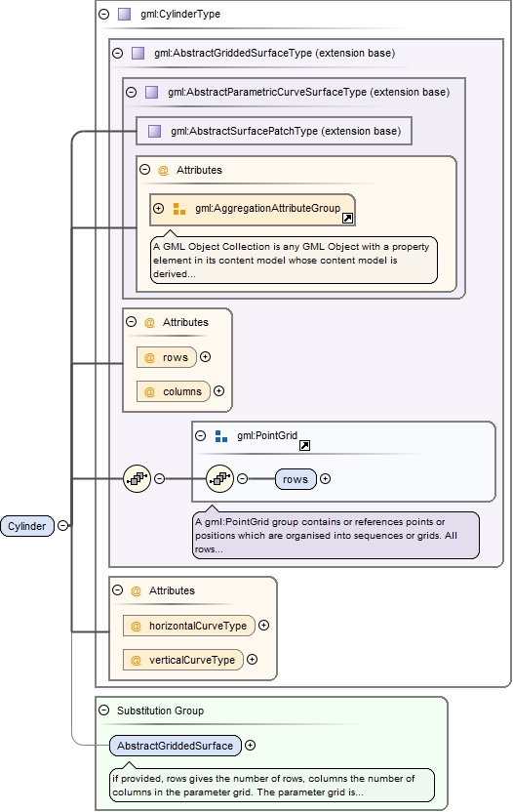Select the rows attribute node
513x812 pixels.
[x=167, y=357]
